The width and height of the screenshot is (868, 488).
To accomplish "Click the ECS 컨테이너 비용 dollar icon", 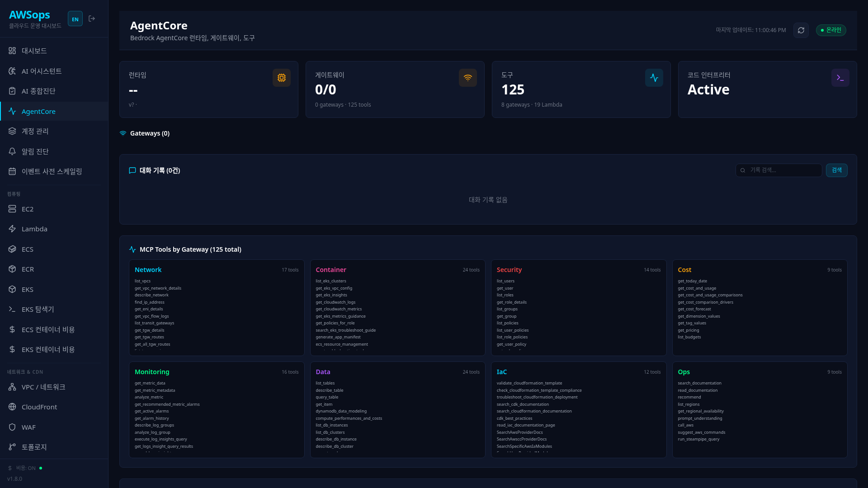I will pos(12,329).
